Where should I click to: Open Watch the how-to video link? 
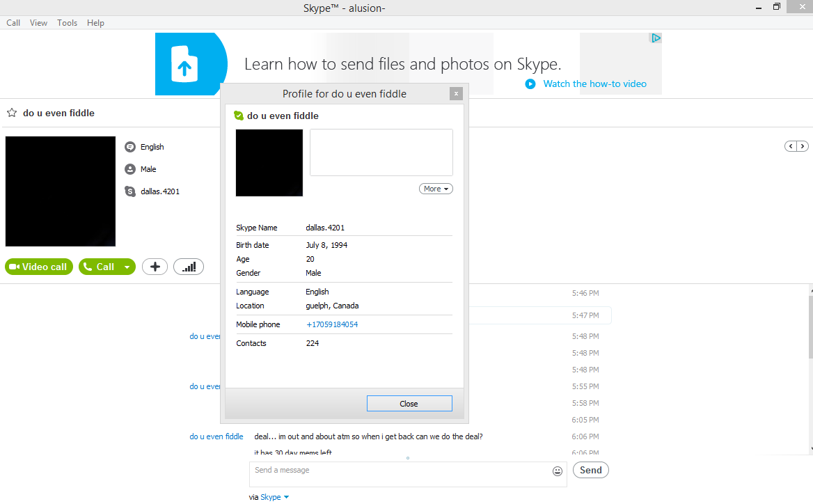[594, 84]
